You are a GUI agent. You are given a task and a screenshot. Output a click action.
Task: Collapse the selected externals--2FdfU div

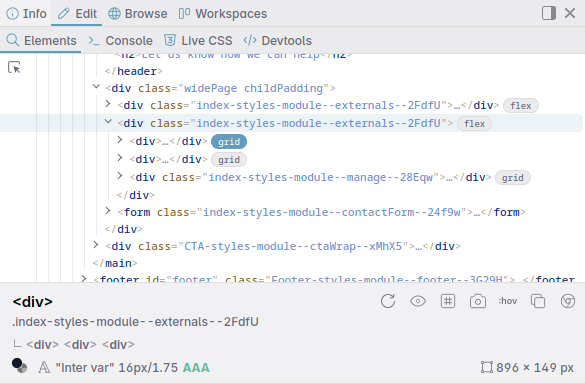(108, 122)
